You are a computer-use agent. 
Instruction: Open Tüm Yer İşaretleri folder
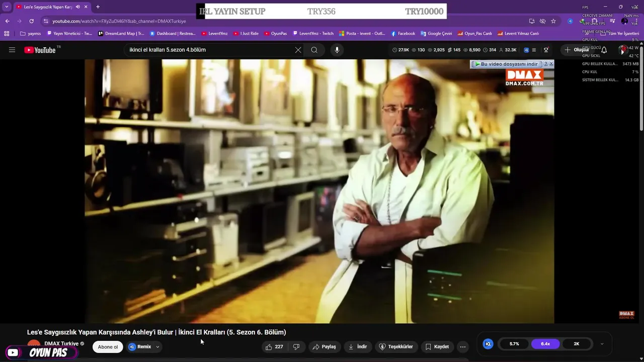(x=620, y=34)
